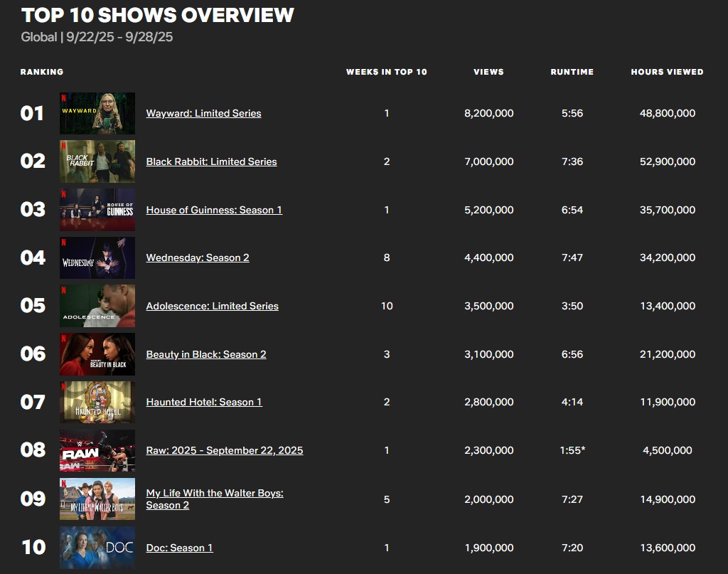728x574 pixels.
Task: Select the Doc show thumbnail
Action: tap(97, 547)
